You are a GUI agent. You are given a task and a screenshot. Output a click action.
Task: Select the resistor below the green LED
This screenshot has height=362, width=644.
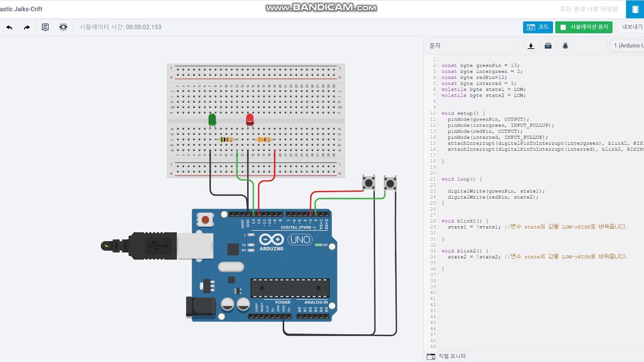pyautogui.click(x=227, y=140)
